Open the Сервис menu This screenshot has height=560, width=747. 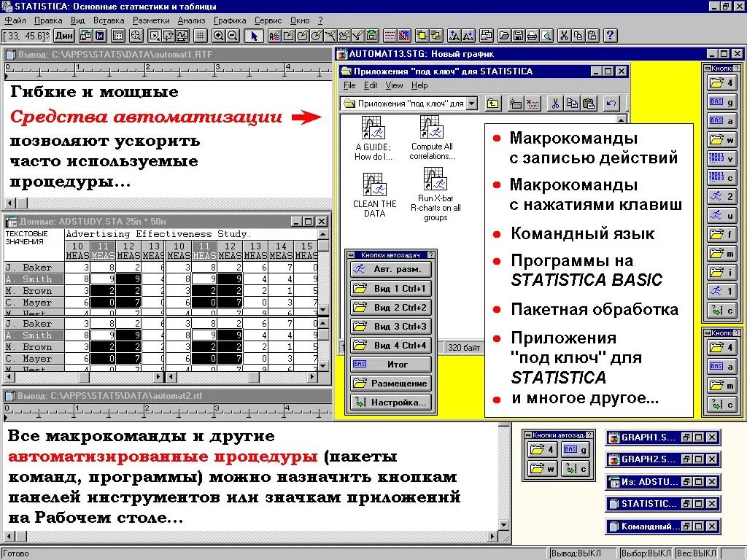[267, 20]
